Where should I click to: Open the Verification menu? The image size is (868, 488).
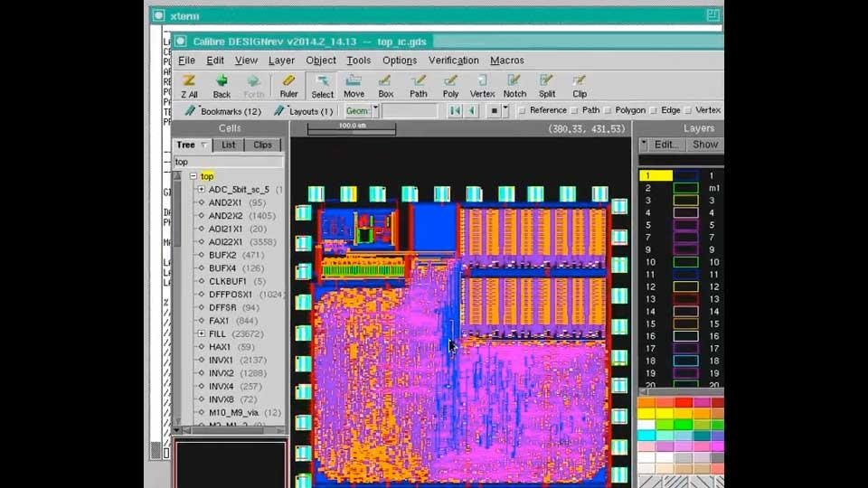tap(453, 61)
